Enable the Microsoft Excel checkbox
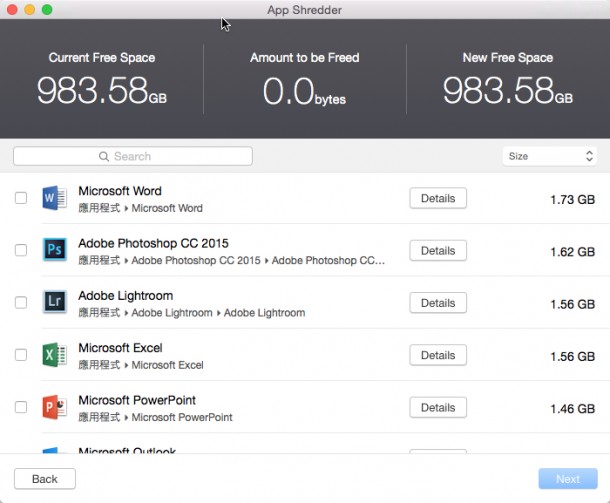 click(x=21, y=355)
